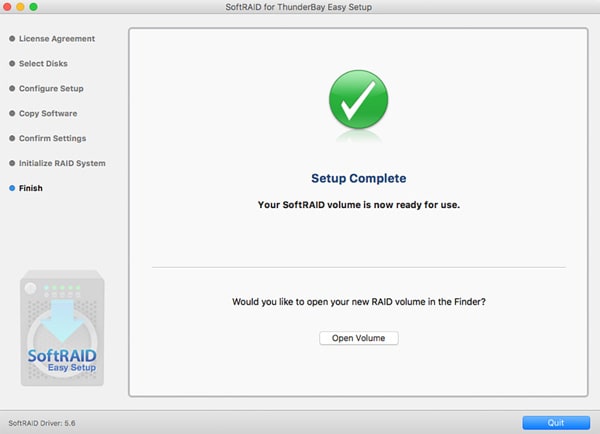Choose the Confirm Settings step

coord(52,138)
